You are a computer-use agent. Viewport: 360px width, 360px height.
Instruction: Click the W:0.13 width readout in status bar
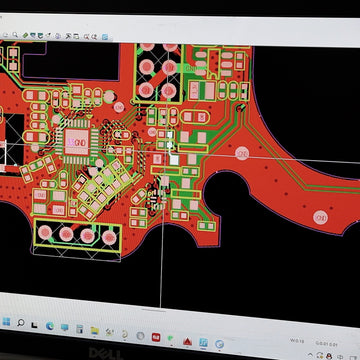click(x=297, y=341)
